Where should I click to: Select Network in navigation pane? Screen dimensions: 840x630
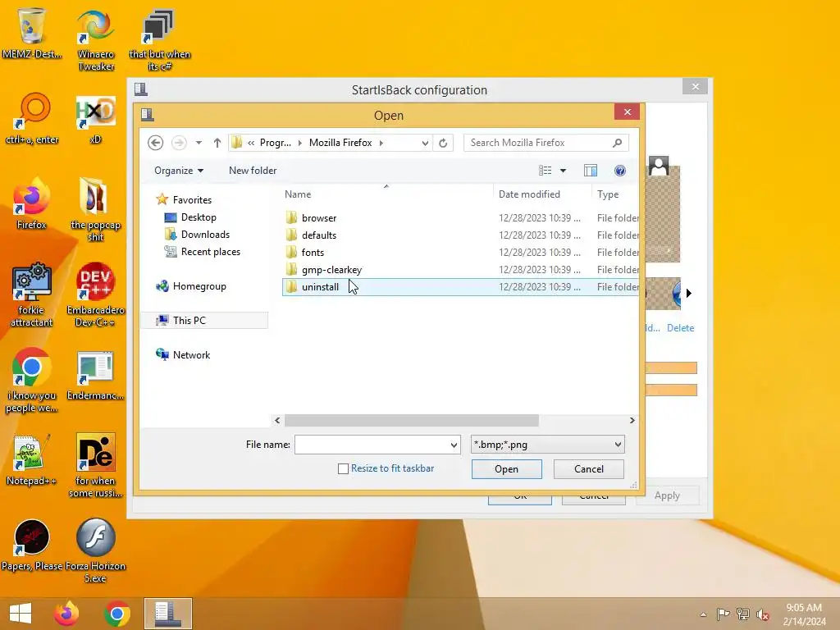click(191, 354)
